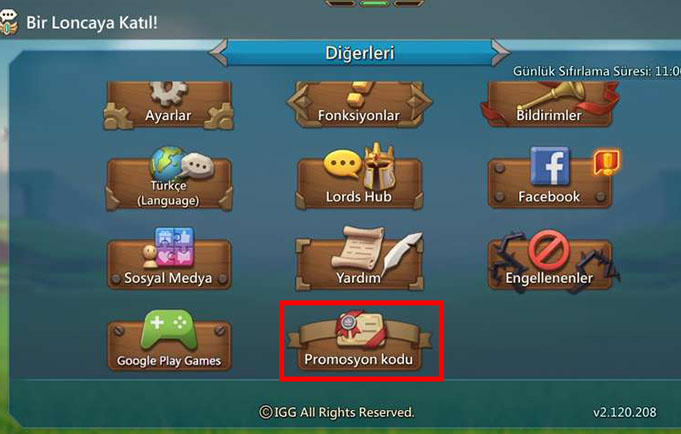The width and height of the screenshot is (681, 434).
Task: Open Lords Hub helmet icon
Action: (359, 177)
